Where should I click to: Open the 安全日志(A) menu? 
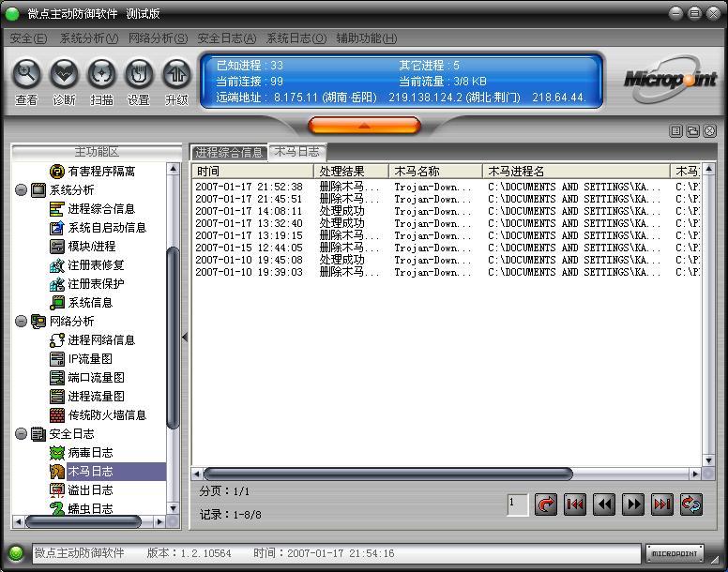point(227,38)
